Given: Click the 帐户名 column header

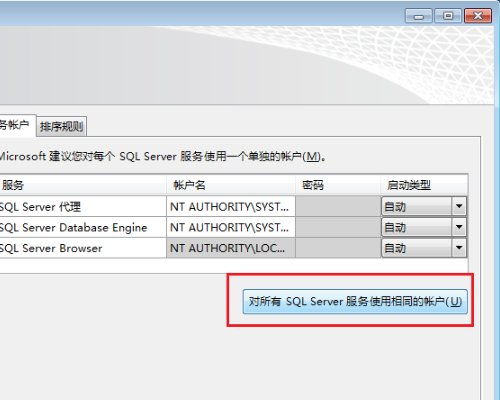Looking at the screenshot, I should [x=231, y=185].
